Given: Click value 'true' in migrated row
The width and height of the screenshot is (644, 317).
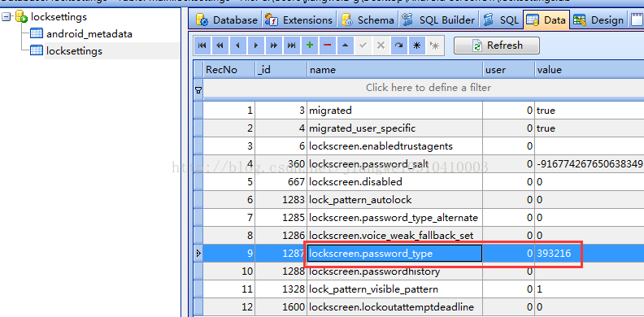Looking at the screenshot, I should (589, 111).
